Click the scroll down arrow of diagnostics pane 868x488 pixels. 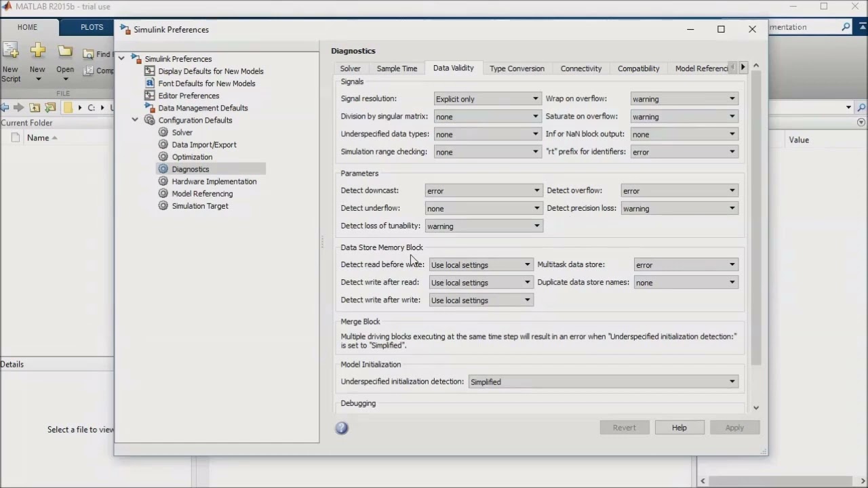click(756, 408)
